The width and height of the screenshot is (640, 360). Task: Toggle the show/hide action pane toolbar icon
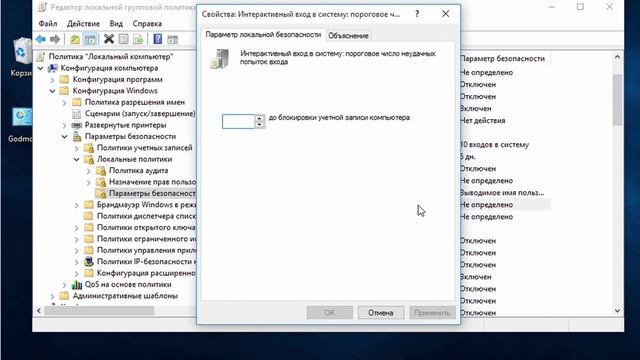coord(173,39)
